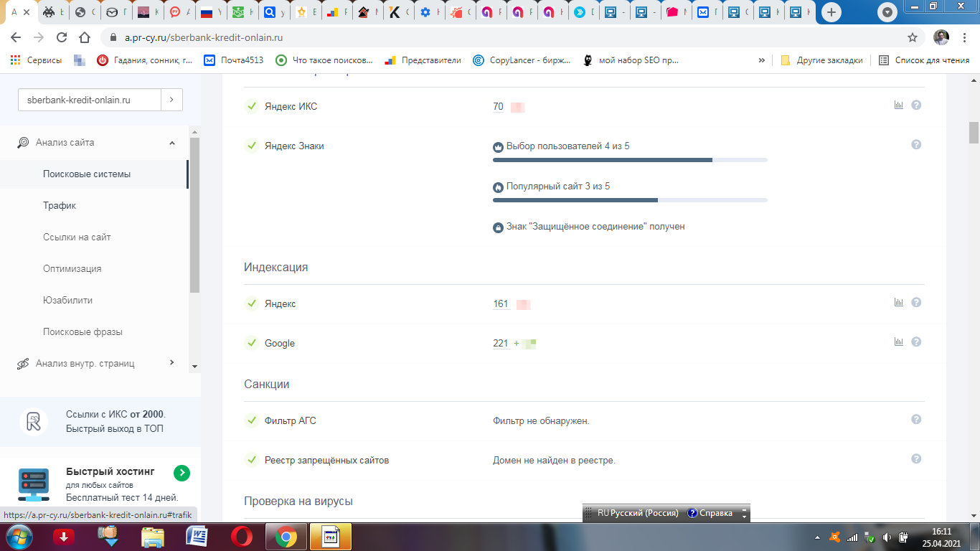Viewport: 980px width, 551px height.
Task: Open Список для чтения reading list
Action: point(924,60)
